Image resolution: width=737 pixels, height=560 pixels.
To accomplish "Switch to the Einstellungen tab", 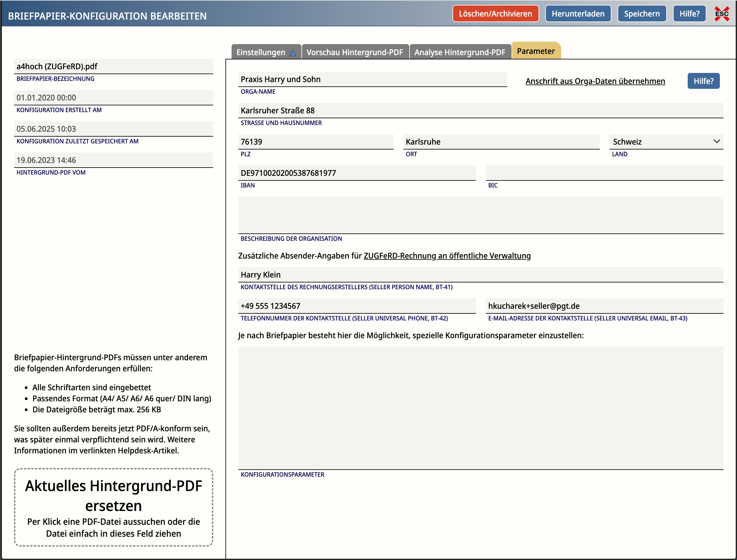I will [x=266, y=52].
